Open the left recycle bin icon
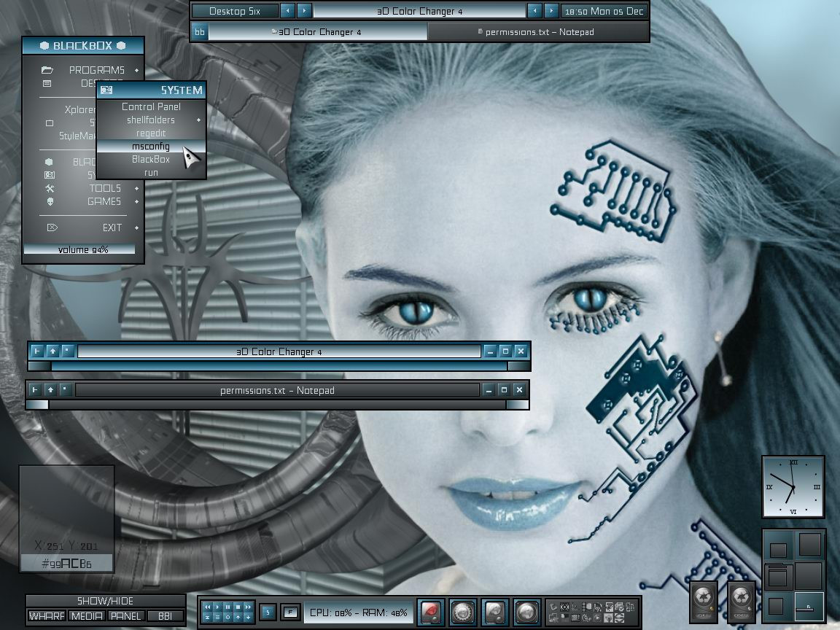The height and width of the screenshot is (630, 840). coord(704,602)
